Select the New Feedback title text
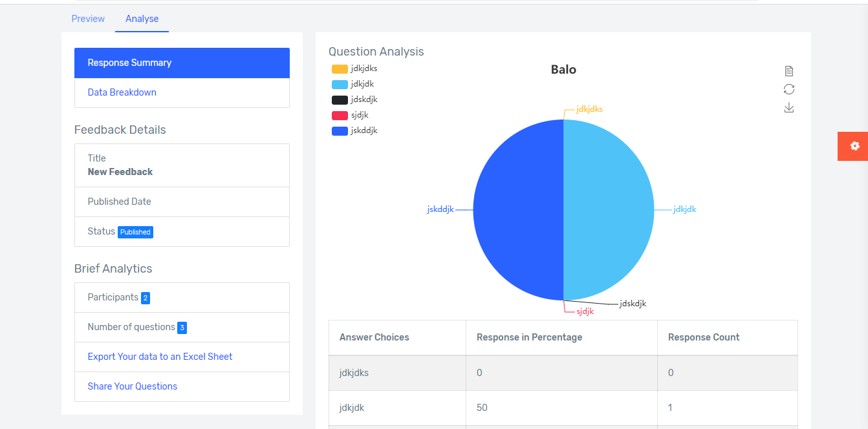The width and height of the screenshot is (868, 429). (x=120, y=172)
